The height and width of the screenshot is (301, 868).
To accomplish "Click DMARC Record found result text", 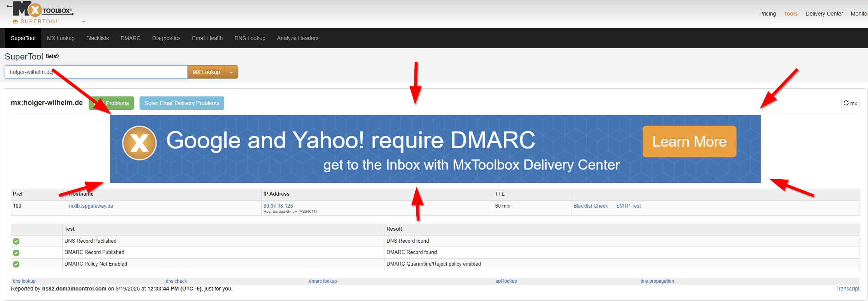I will tap(412, 252).
